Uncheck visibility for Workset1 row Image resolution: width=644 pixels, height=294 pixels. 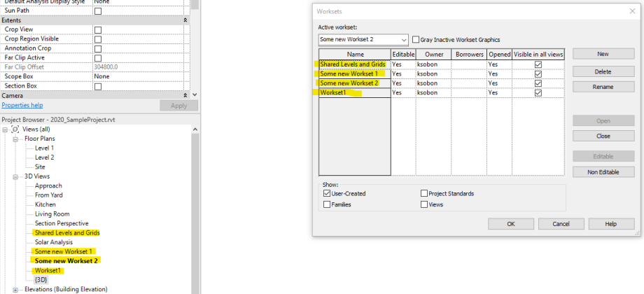pos(538,93)
